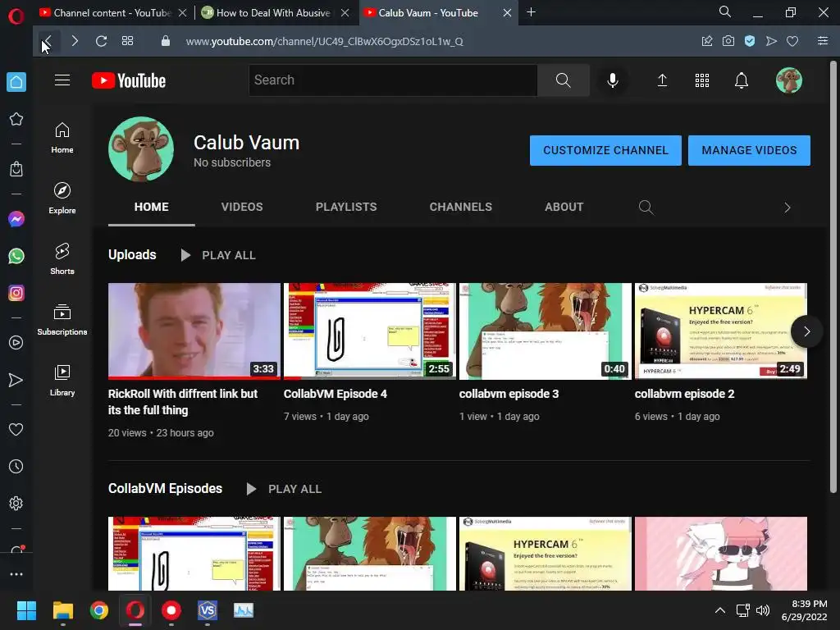Click the Opera menu logo
This screenshot has height=630, width=840.
pos(16,16)
